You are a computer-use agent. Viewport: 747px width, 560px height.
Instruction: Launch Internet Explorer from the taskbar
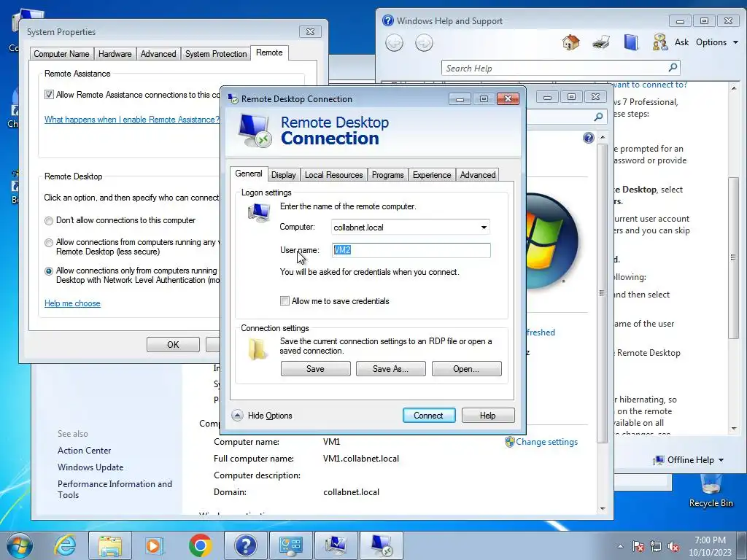[64, 545]
